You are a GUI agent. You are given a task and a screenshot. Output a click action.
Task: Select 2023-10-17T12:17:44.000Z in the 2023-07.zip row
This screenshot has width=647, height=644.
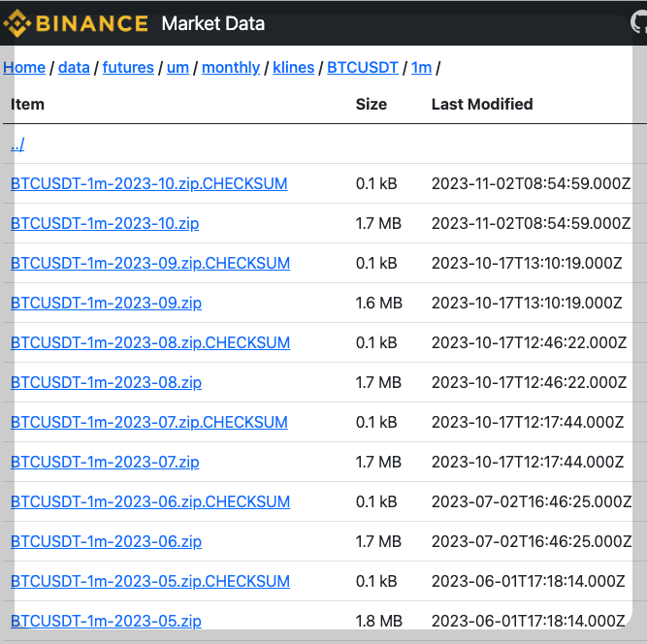click(528, 462)
